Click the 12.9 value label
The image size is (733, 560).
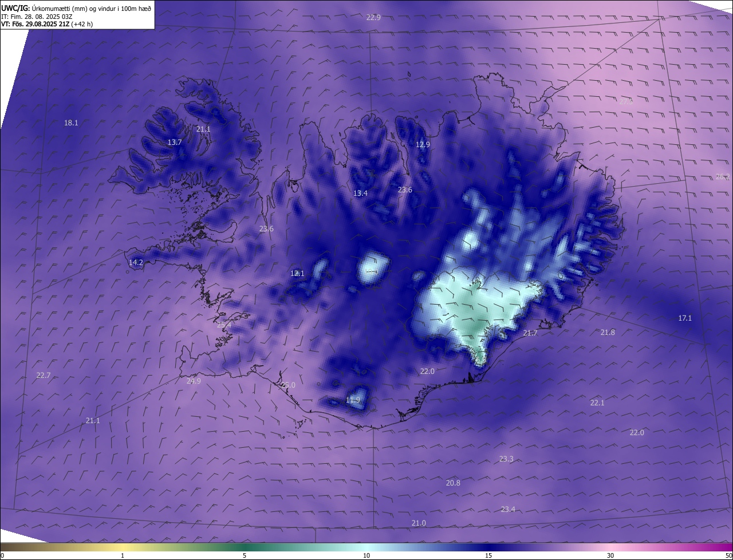[x=423, y=144]
